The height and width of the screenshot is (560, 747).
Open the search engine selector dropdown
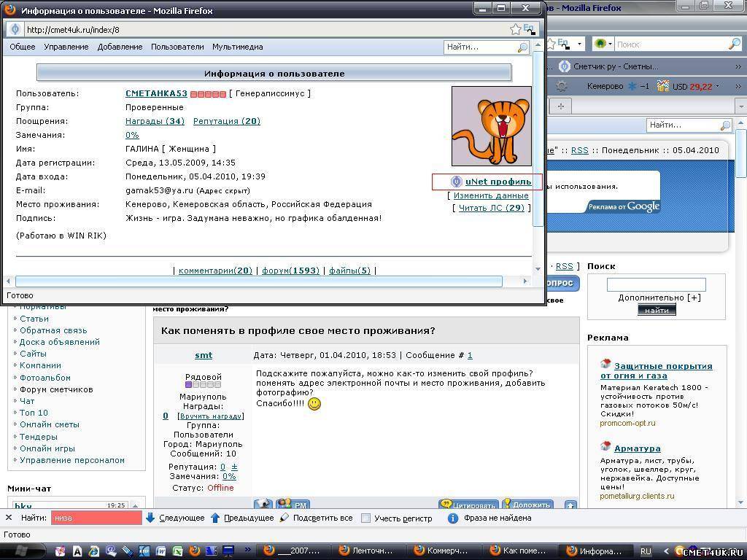(610, 44)
